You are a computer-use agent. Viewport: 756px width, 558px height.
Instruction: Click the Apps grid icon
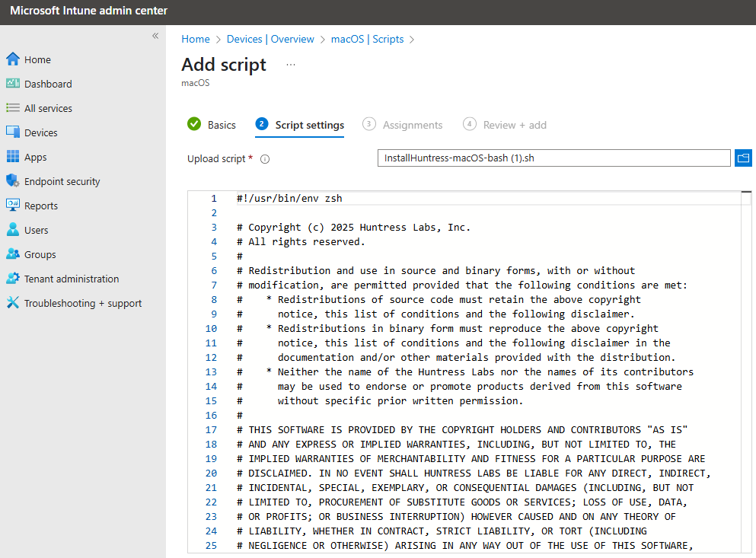tap(13, 156)
